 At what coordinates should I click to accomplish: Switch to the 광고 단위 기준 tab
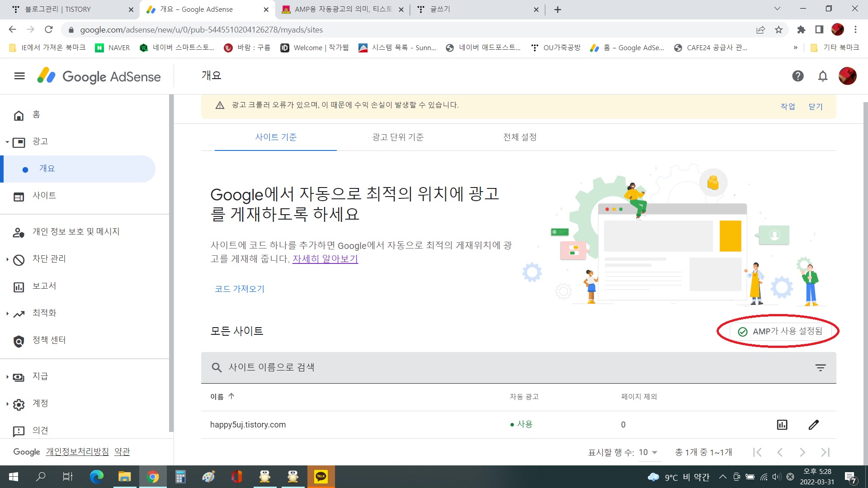click(398, 137)
